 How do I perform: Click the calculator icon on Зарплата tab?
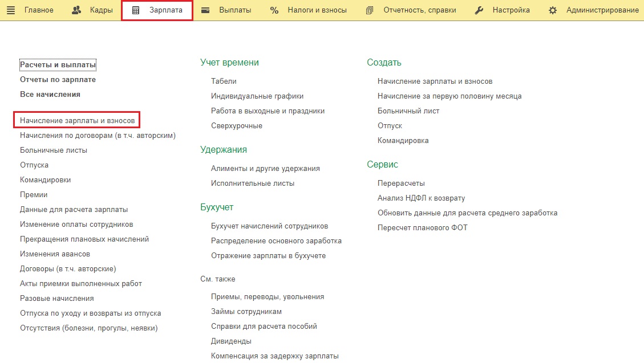coord(136,10)
